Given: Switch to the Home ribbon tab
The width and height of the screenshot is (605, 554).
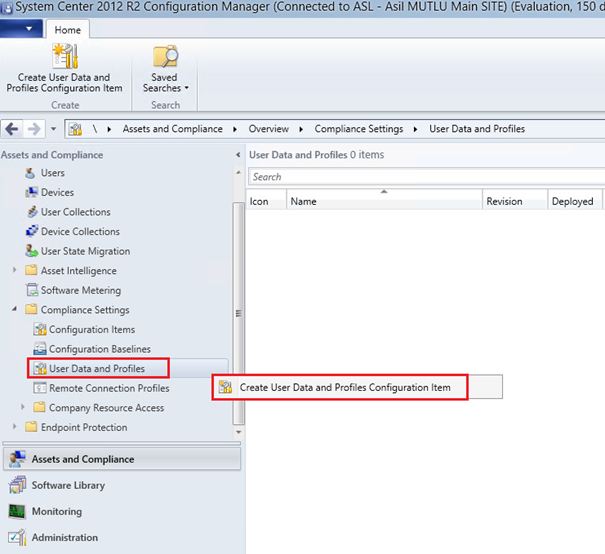Looking at the screenshot, I should (68, 30).
